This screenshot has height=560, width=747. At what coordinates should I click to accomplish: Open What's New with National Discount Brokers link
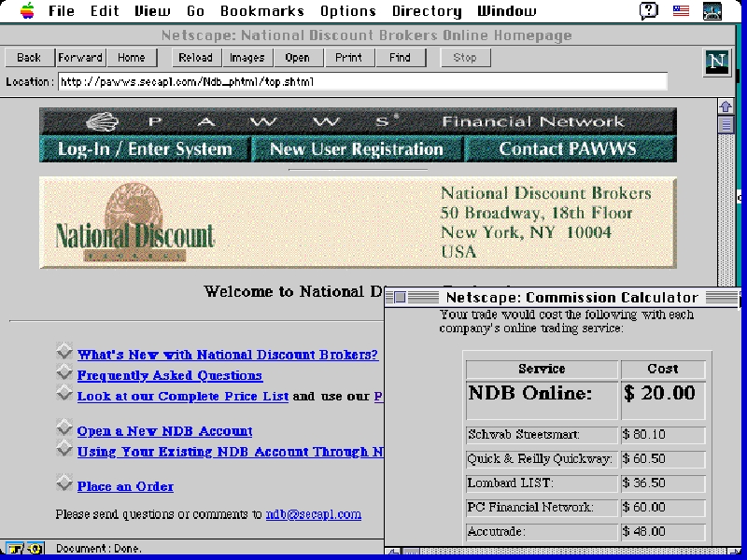click(x=228, y=355)
